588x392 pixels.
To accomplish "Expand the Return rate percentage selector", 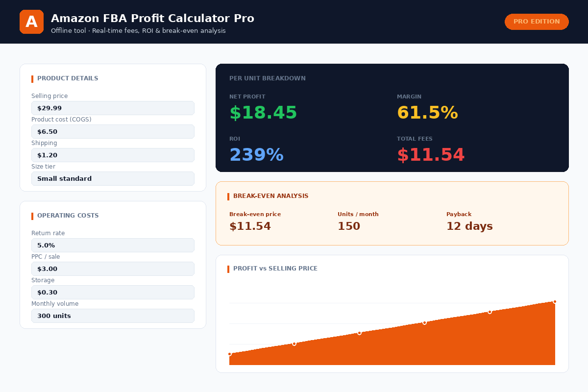I will 113,245.
